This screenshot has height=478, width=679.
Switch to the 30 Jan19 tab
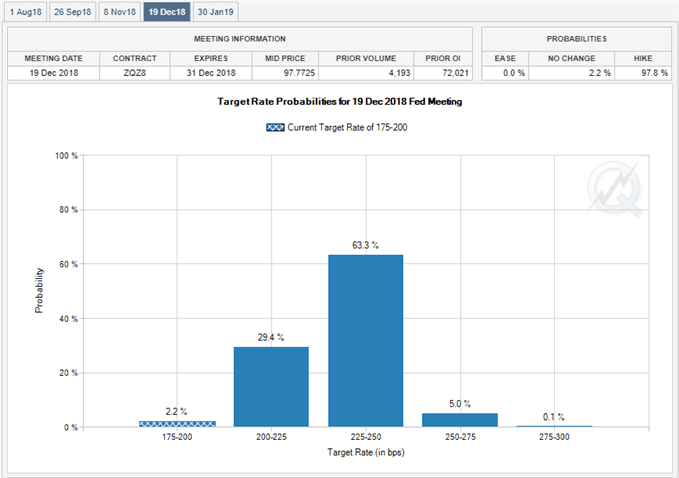pyautogui.click(x=215, y=12)
